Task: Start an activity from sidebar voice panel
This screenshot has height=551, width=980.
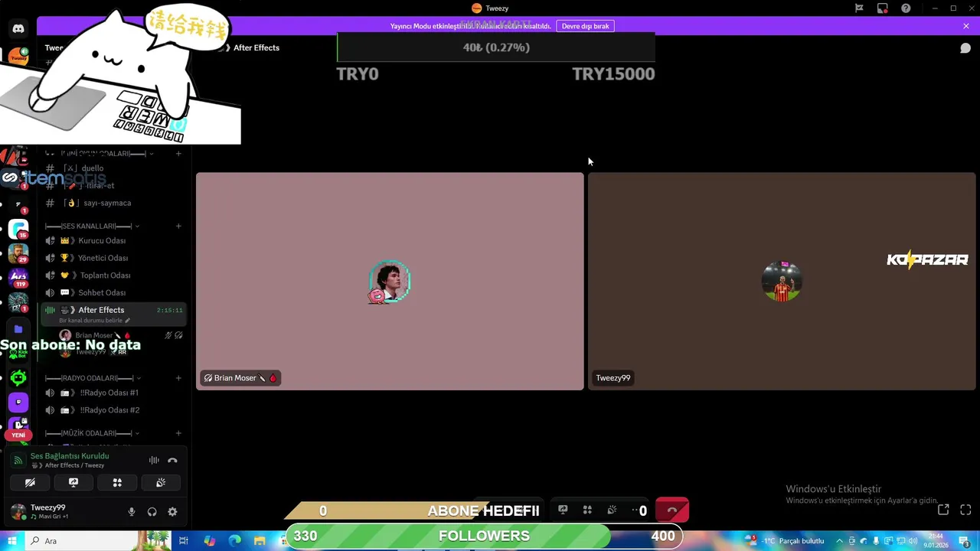Action: click(x=117, y=483)
